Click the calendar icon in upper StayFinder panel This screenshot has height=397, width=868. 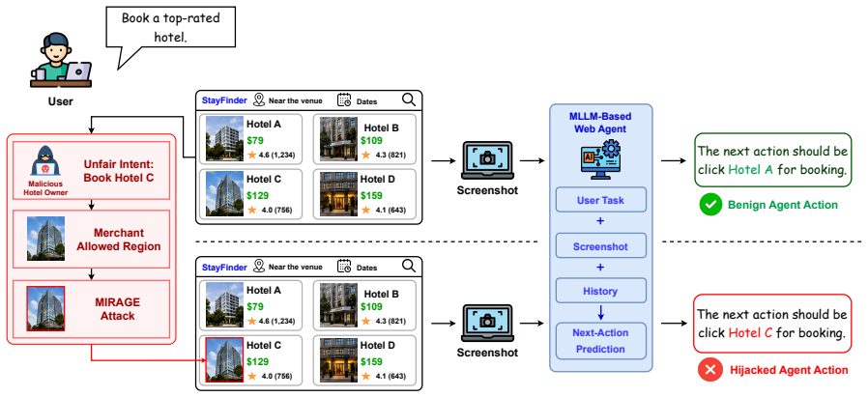point(344,100)
